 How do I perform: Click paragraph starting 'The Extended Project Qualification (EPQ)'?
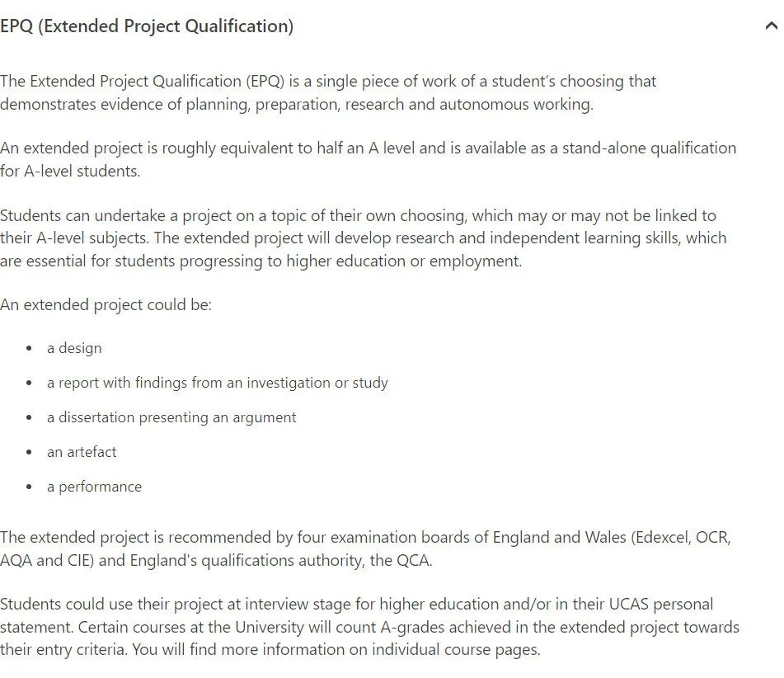point(328,92)
